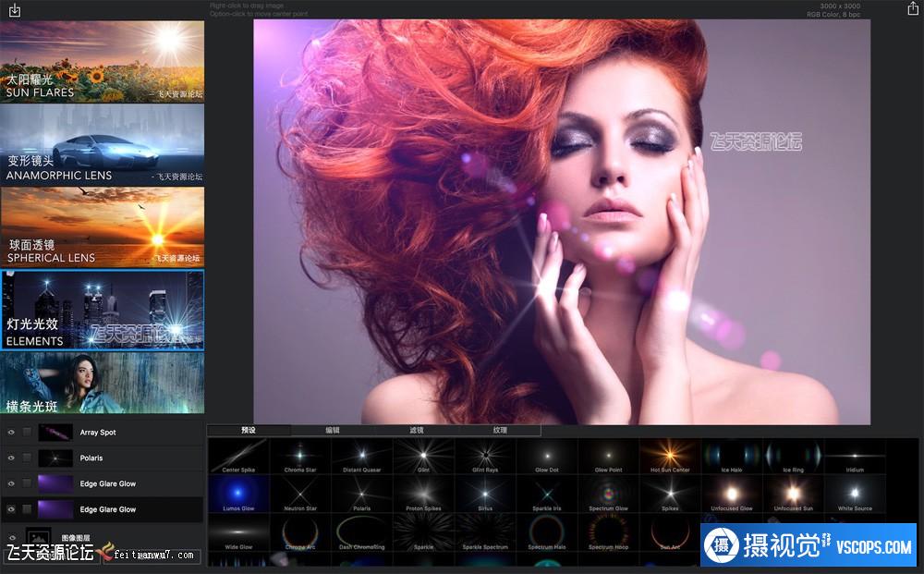Tick the checkbox beside Array Spot layer
924x574 pixels.
pos(27,433)
